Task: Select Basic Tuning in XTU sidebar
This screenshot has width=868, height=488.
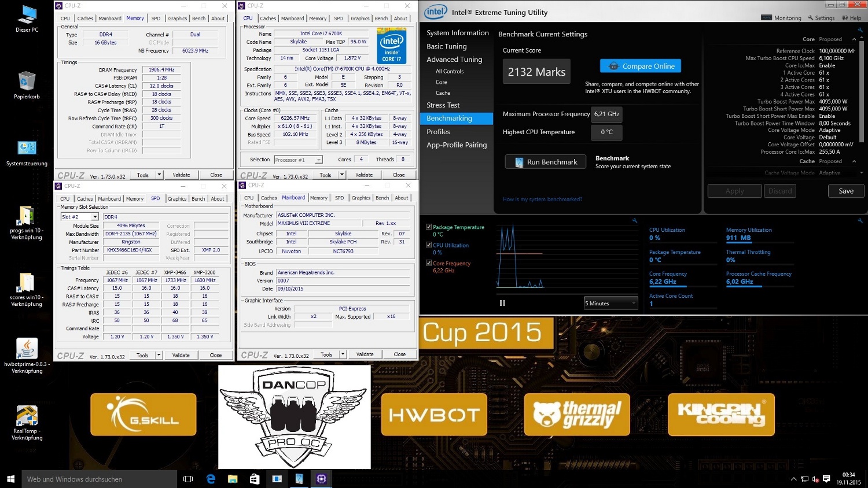Action: tap(446, 46)
